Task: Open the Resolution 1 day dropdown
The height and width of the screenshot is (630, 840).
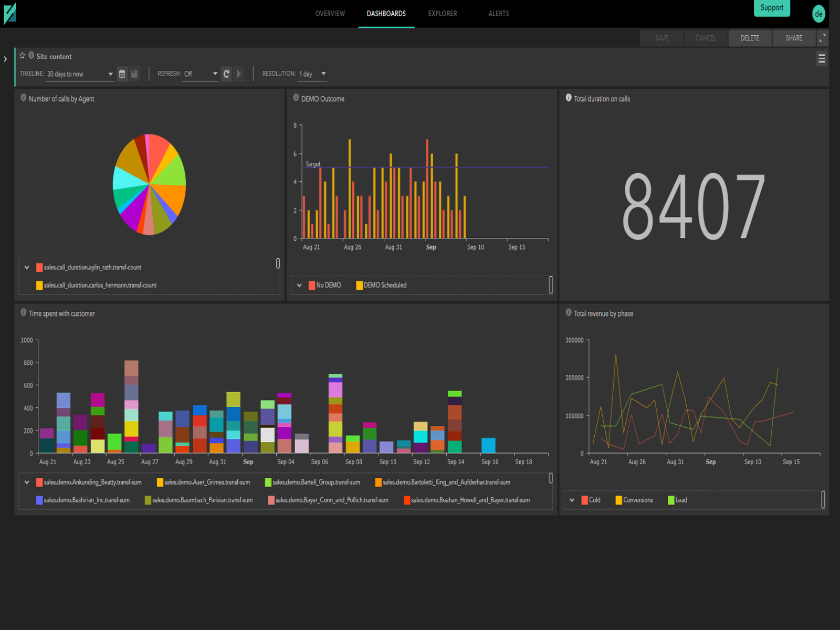Action: click(313, 74)
